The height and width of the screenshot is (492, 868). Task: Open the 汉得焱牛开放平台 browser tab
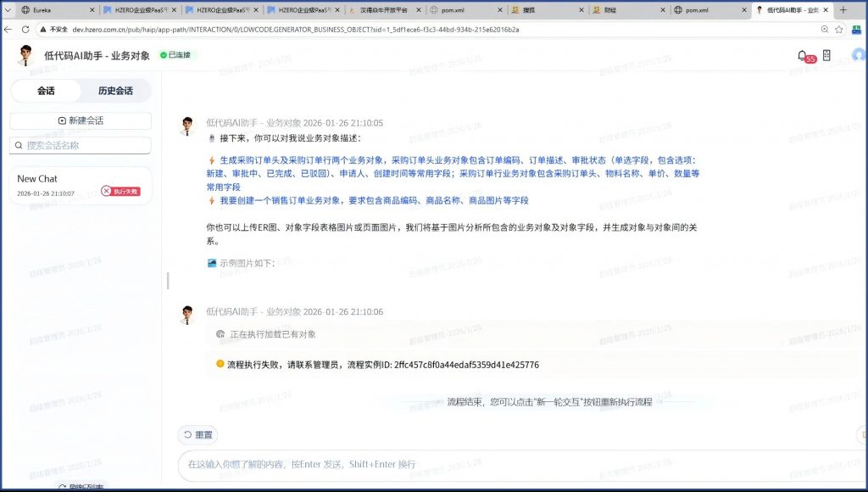coord(381,10)
